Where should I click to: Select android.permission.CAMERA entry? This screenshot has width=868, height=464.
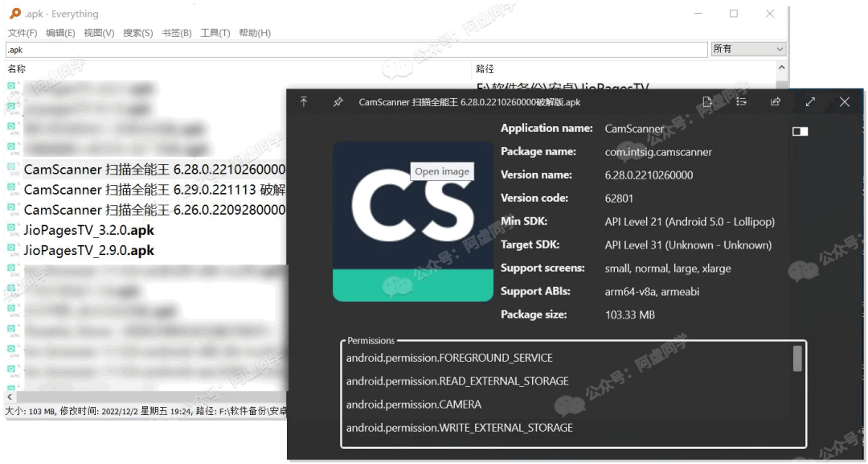(414, 404)
